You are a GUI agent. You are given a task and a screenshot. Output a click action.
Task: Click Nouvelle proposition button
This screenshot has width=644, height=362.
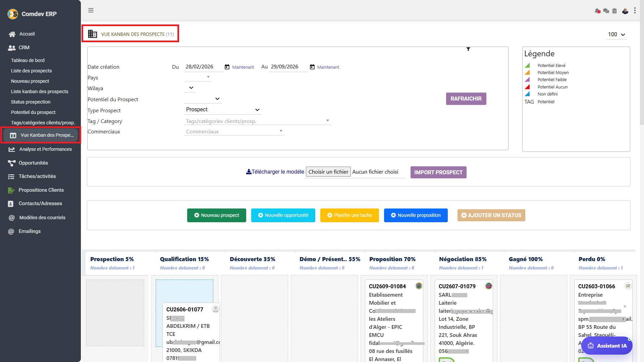416,215
